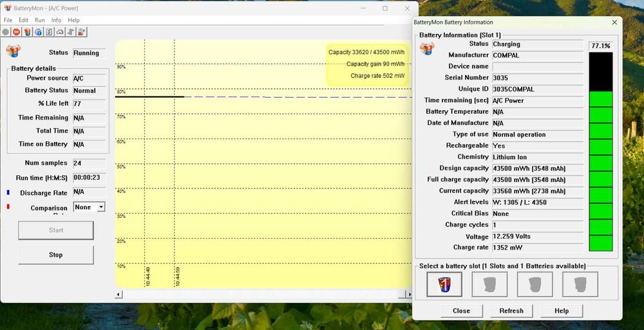The height and width of the screenshot is (330, 644).
Task: Click the Critical Bias value None
Action: click(x=538, y=214)
